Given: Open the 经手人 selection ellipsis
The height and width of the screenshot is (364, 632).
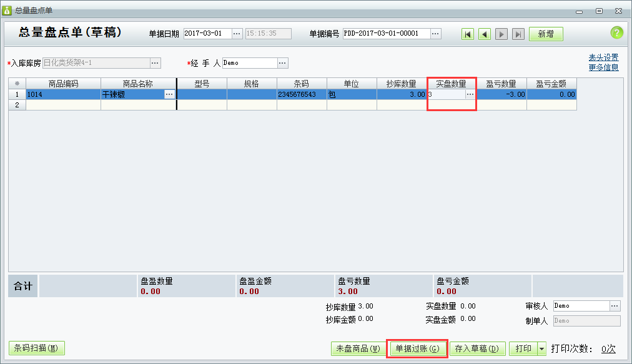Looking at the screenshot, I should click(283, 62).
